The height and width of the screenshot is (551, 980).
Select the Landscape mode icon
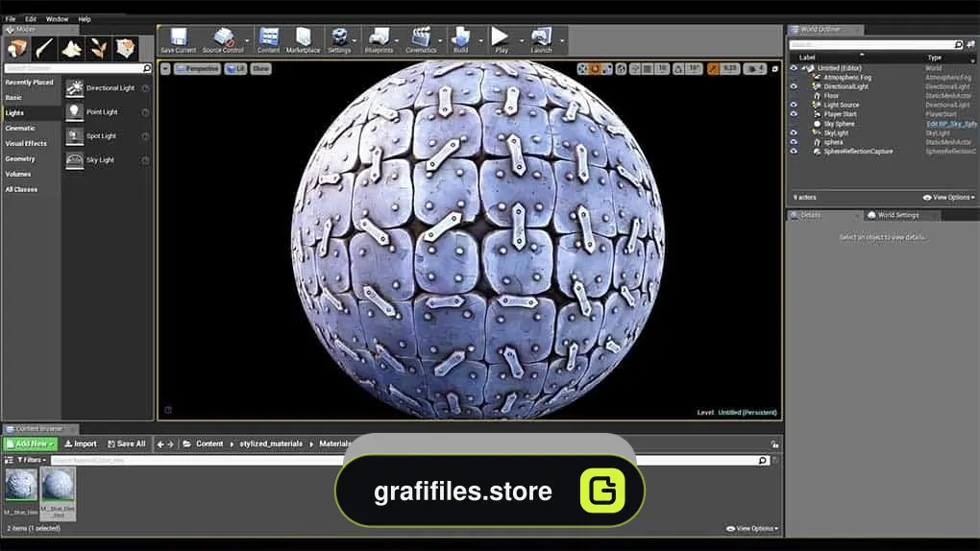71,48
